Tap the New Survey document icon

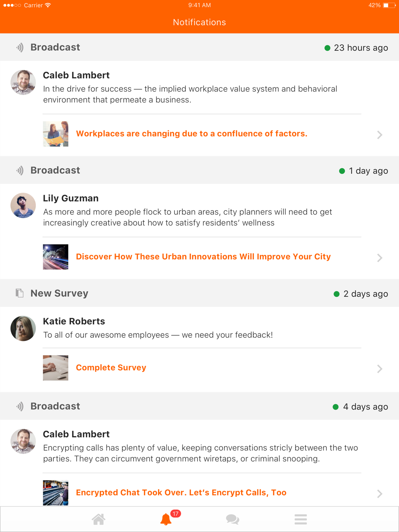tap(20, 293)
